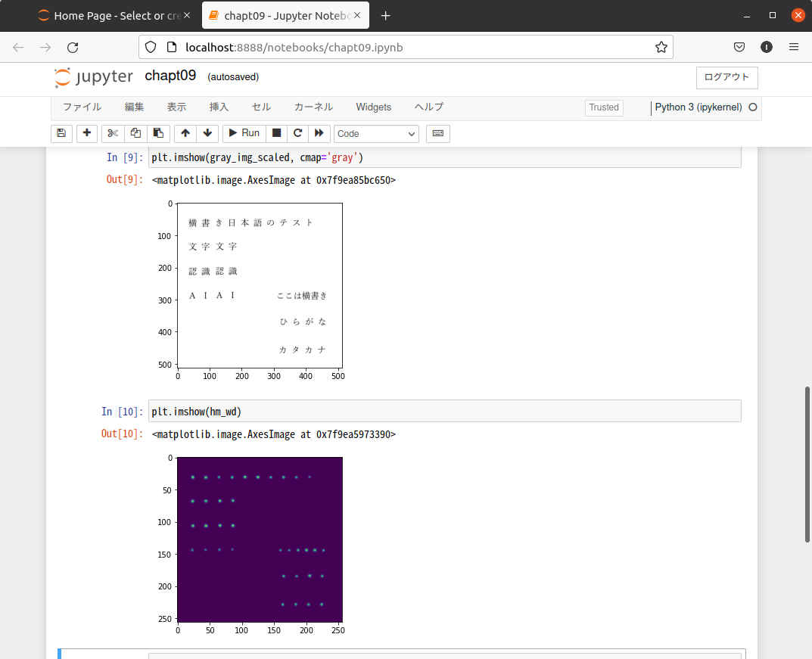Open the command palette keyboard icon
The height and width of the screenshot is (659, 812).
(437, 133)
